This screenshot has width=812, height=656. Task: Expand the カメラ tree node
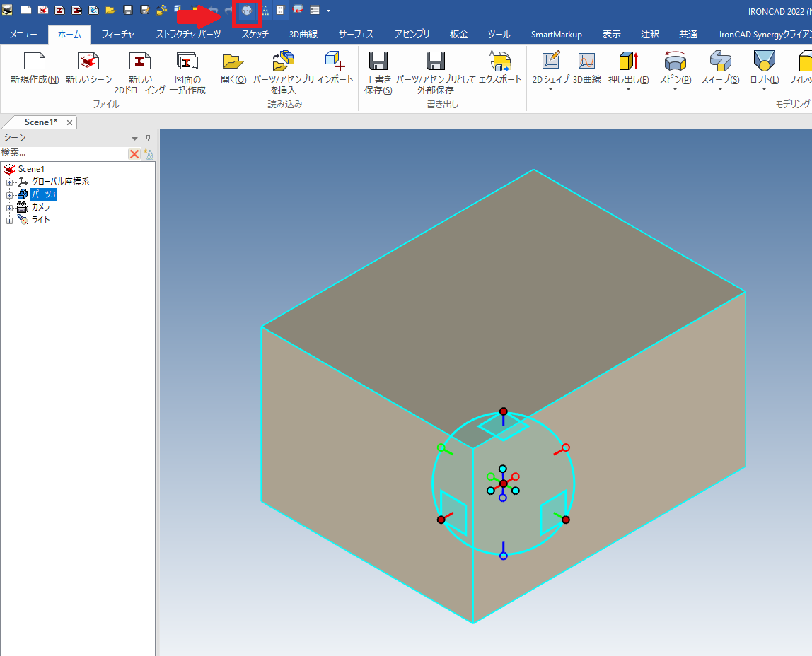coord(10,207)
